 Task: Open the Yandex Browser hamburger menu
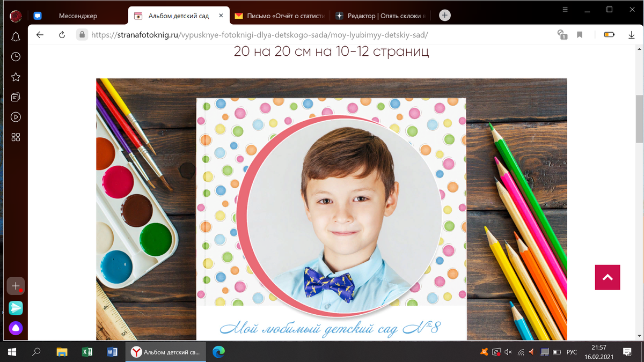565,10
